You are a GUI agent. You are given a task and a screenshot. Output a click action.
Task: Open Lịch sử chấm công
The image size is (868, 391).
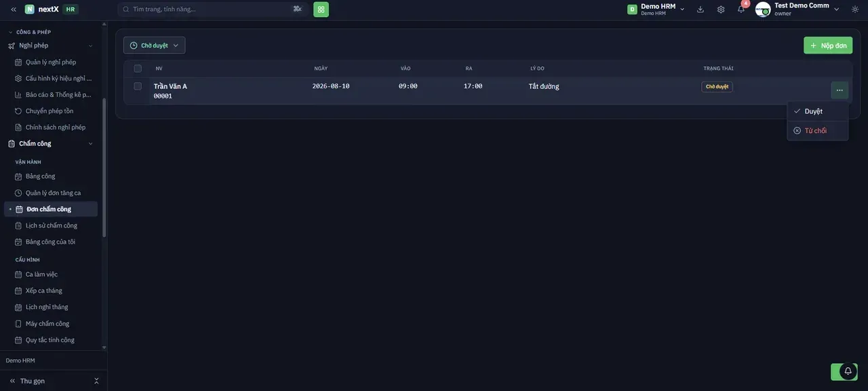click(x=52, y=225)
